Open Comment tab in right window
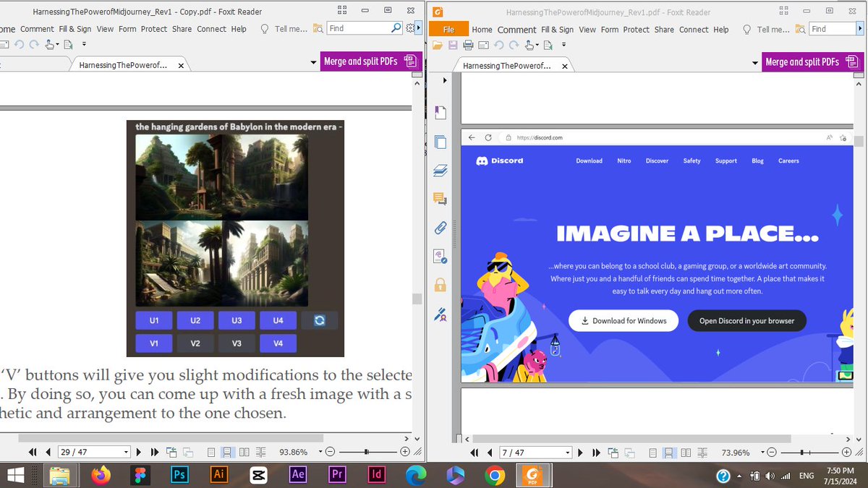The height and width of the screenshot is (488, 868). tap(516, 29)
